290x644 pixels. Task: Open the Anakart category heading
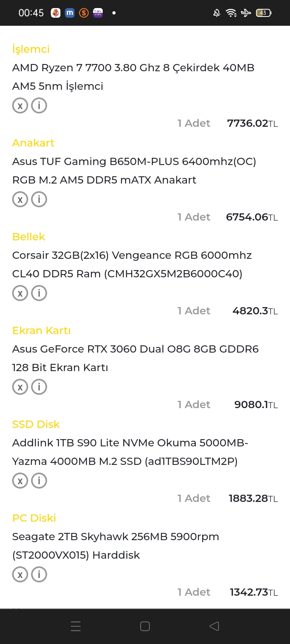click(33, 143)
